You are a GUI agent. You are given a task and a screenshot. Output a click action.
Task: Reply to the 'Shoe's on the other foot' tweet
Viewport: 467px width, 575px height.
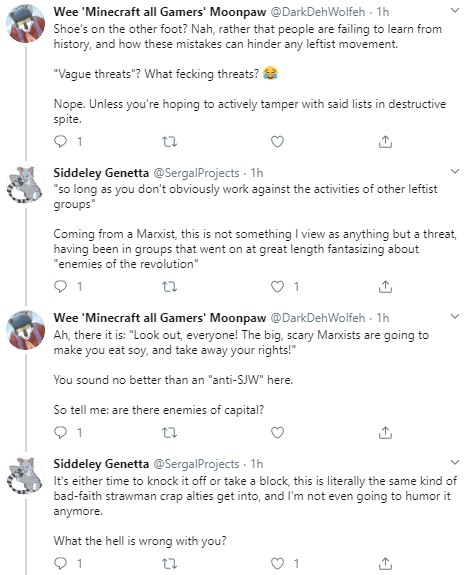(61, 141)
